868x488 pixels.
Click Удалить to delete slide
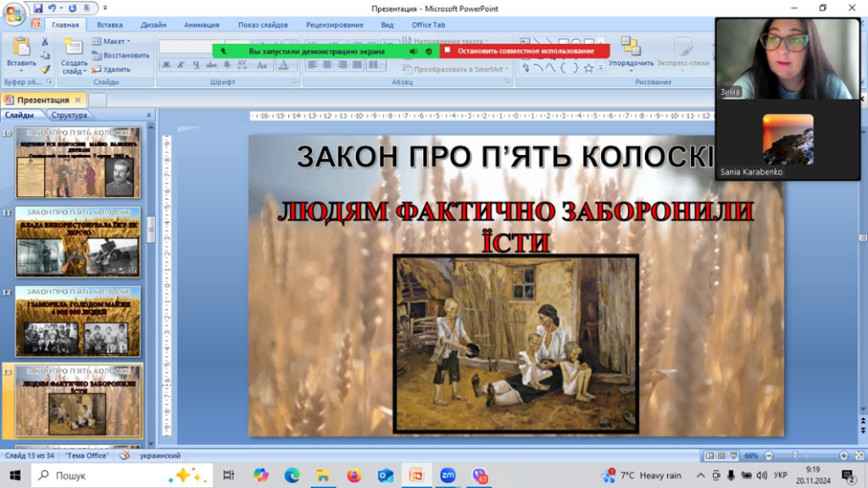coord(111,69)
